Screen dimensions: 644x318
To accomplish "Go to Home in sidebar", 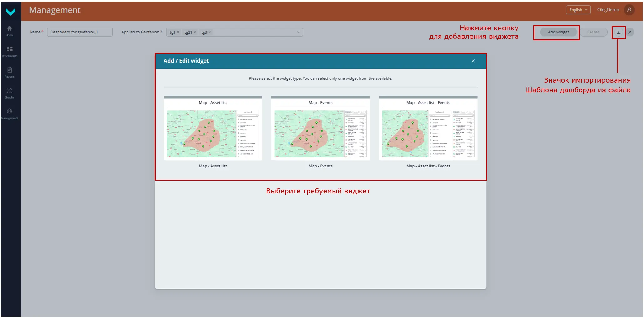I will [x=9, y=31].
